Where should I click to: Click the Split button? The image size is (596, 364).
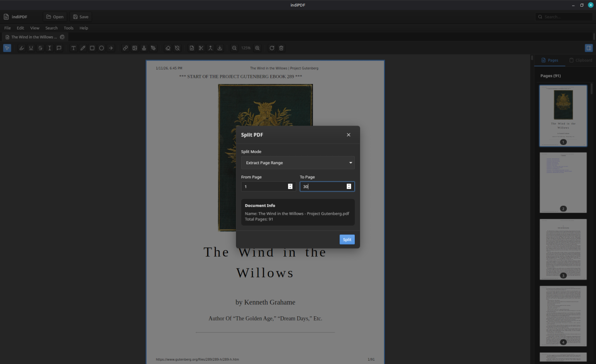[x=347, y=239]
